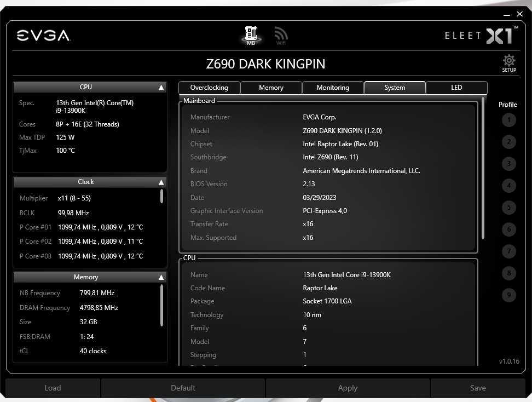Open the Monitoring tab

333,87
